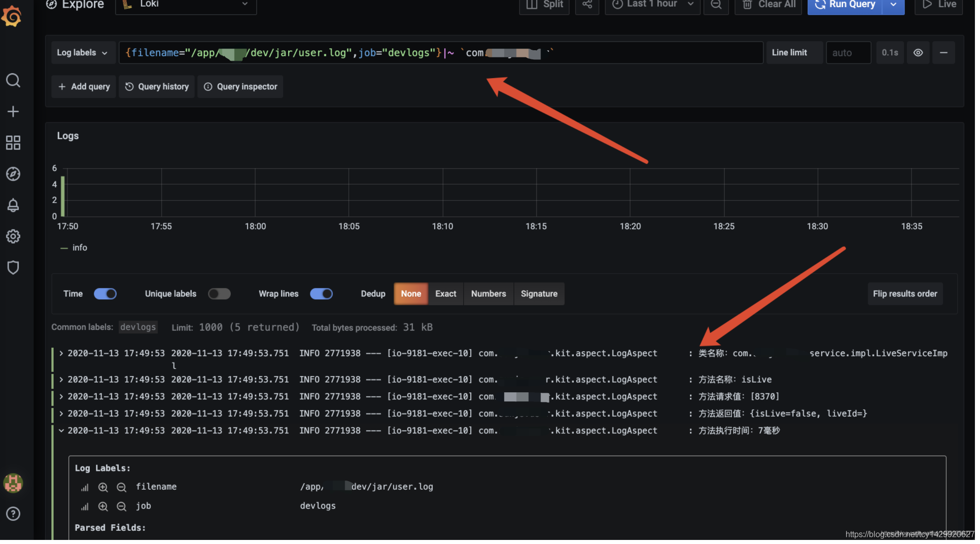Open the Dashboards grid icon
980x544 pixels.
[13, 143]
